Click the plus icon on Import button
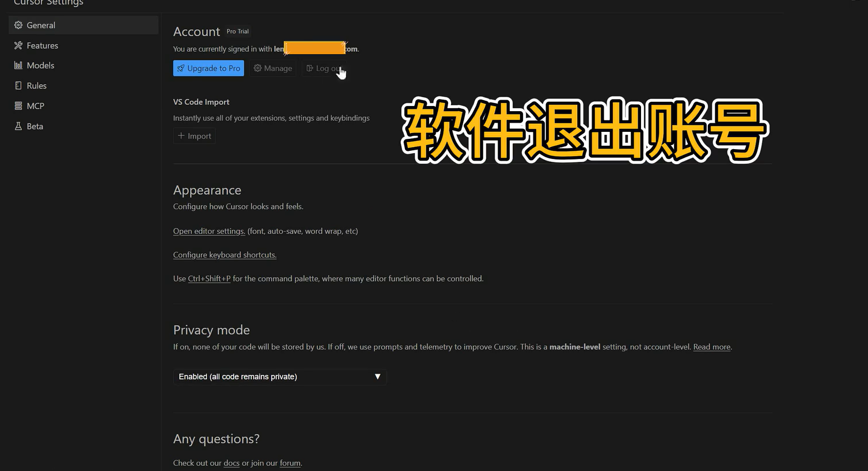This screenshot has height=471, width=868. click(x=181, y=136)
